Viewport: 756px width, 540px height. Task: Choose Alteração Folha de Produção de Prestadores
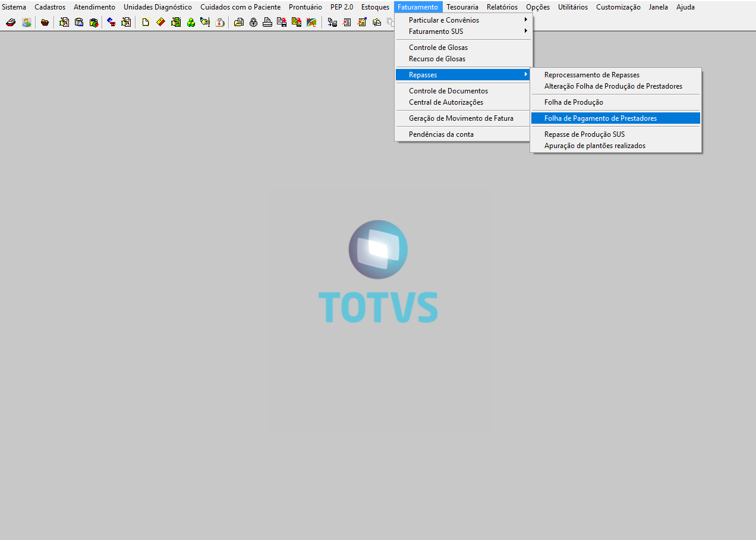pos(616,86)
